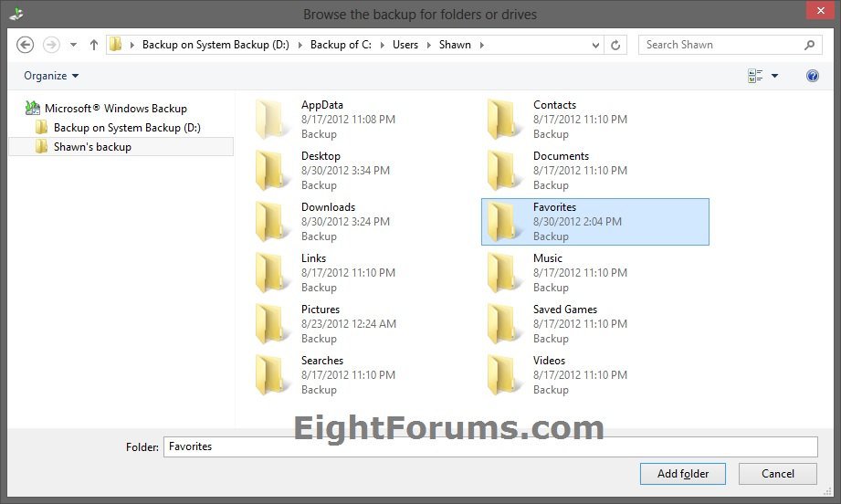Click the Users breadcrumb in address bar
The width and height of the screenshot is (841, 504).
pos(405,45)
